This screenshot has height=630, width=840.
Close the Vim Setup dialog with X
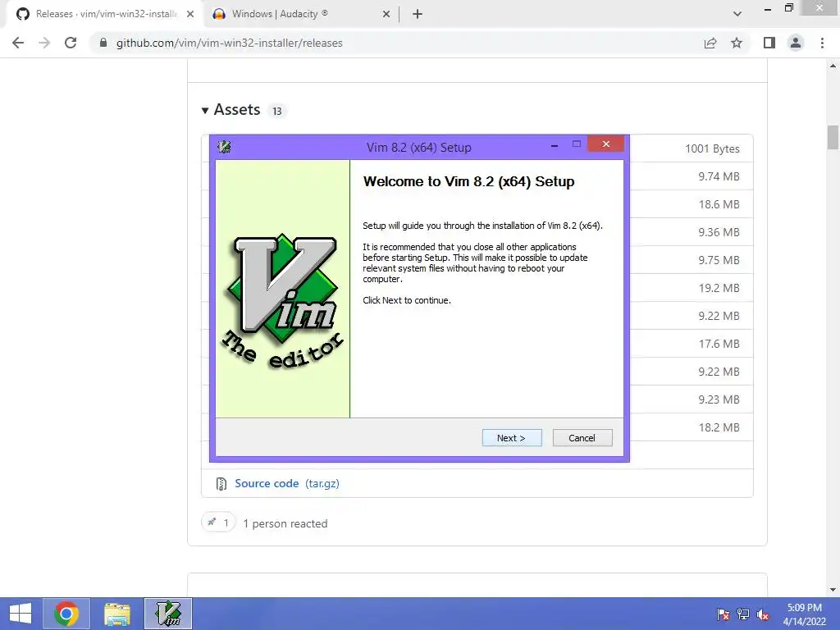point(606,144)
